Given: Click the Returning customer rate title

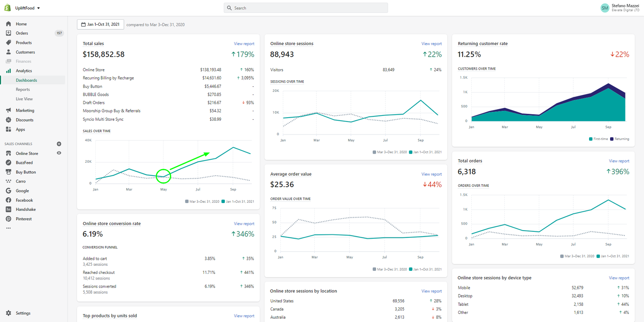Looking at the screenshot, I should pos(483,44).
